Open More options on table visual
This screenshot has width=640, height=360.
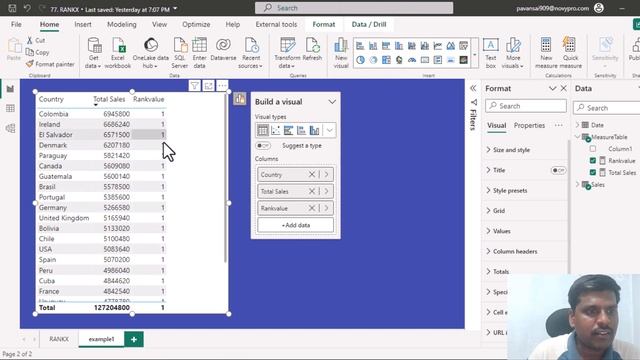222,86
